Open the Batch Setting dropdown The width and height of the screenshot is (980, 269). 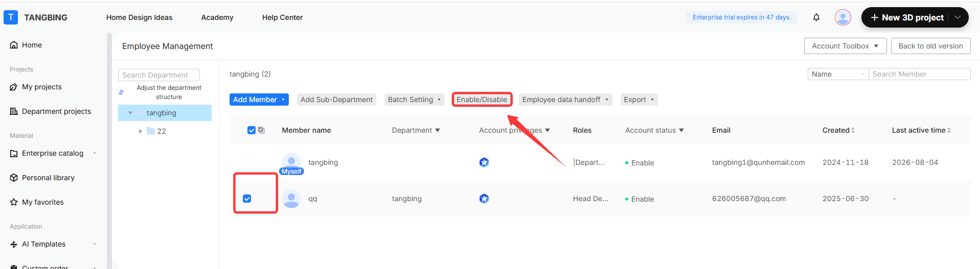415,100
